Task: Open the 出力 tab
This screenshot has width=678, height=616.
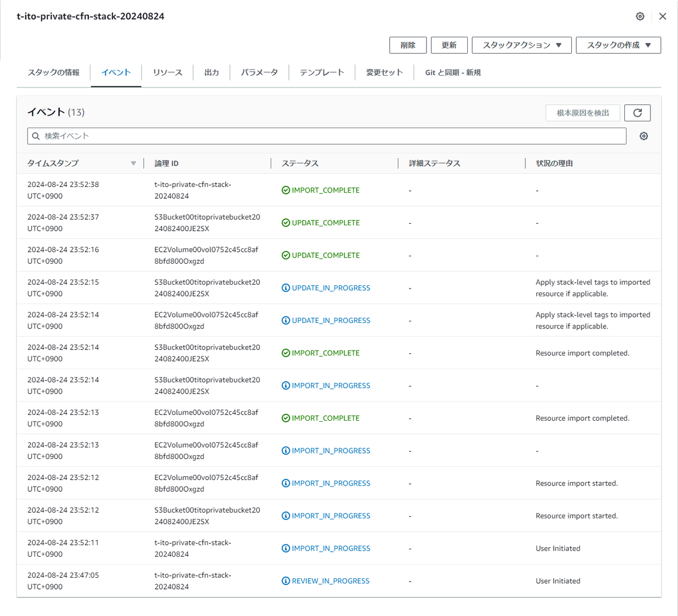Action: pyautogui.click(x=212, y=72)
